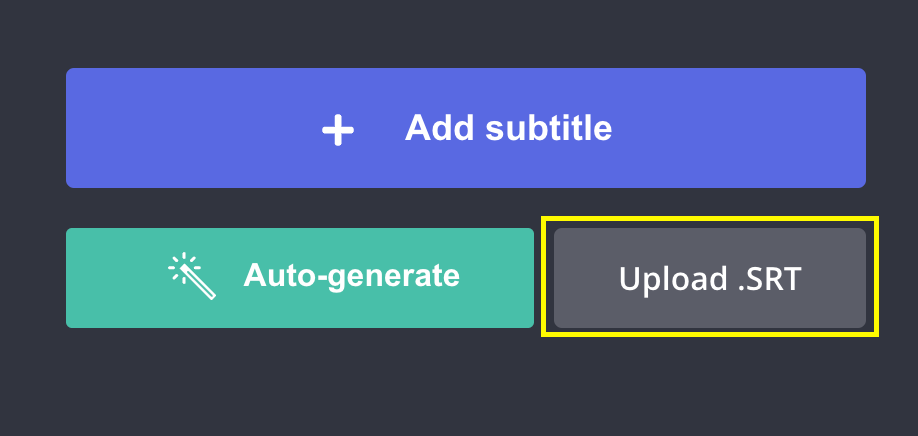Viewport: 918px width, 436px height.
Task: Click the "Auto-generate" text label
Action: click(x=351, y=276)
